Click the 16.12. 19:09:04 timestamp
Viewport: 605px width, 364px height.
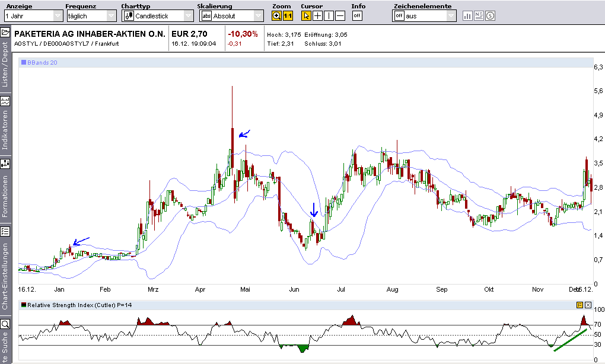[x=194, y=43]
